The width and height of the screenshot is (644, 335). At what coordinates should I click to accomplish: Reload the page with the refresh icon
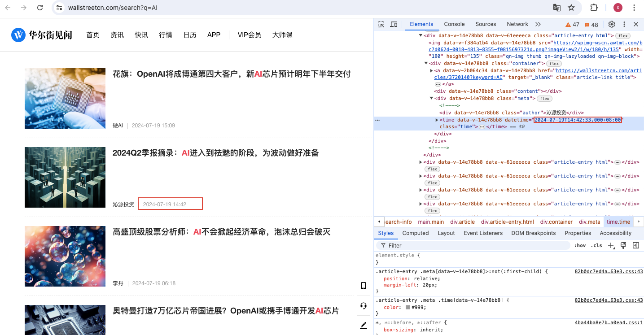click(x=40, y=8)
